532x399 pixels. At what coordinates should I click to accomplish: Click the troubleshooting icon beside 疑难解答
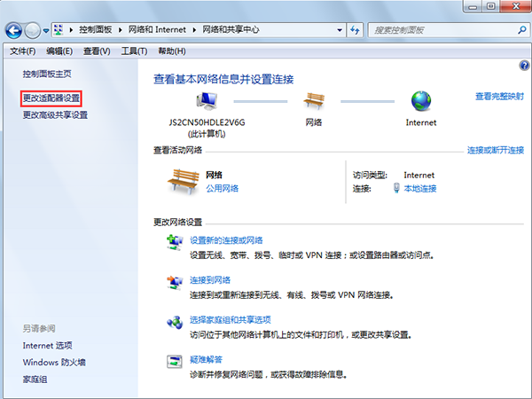coord(175,362)
